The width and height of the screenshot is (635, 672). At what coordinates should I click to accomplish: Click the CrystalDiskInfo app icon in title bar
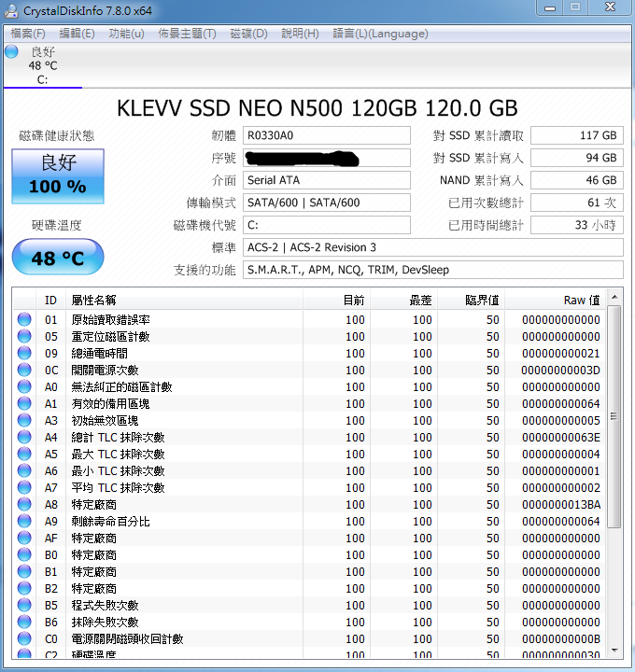click(x=10, y=10)
